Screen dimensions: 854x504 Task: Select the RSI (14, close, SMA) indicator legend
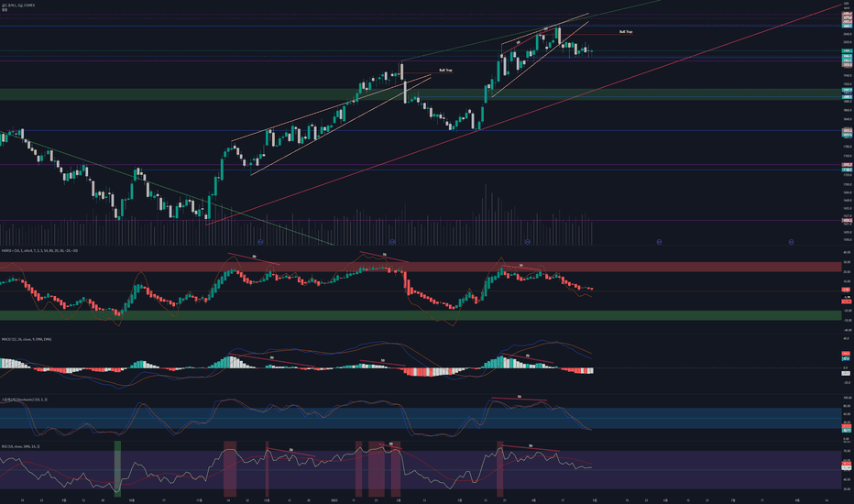click(21, 446)
